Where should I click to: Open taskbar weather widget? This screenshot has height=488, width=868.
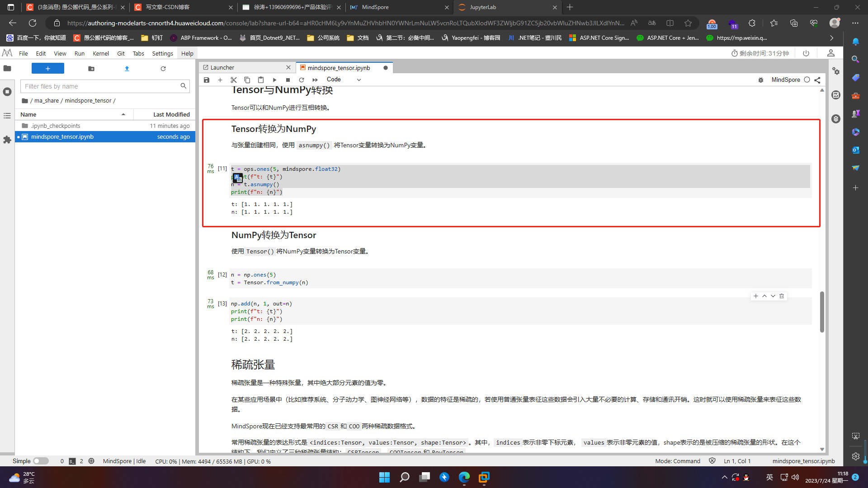coord(22,477)
